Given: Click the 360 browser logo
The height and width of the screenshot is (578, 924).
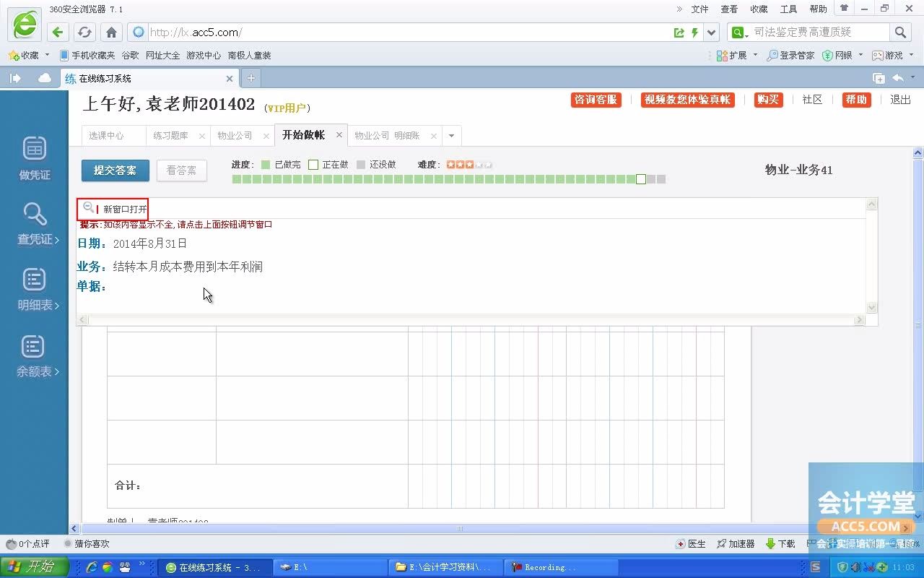Looking at the screenshot, I should pyautogui.click(x=25, y=25).
